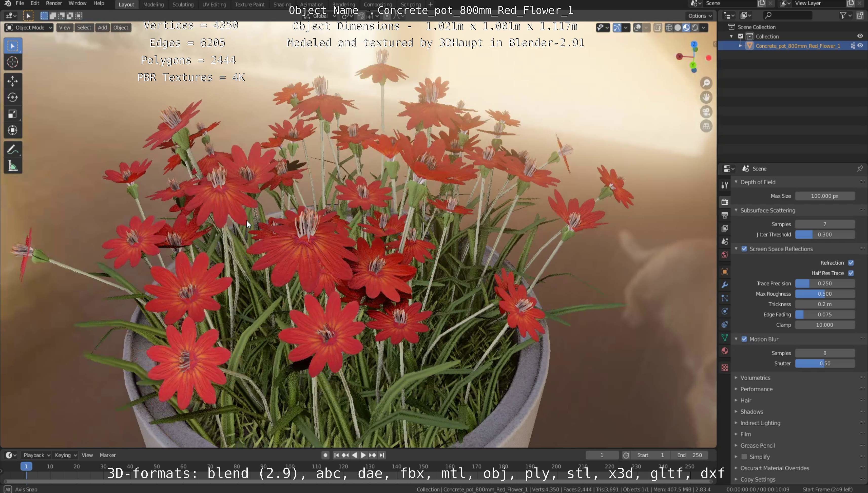Screen dimensions: 868x493
Task: Open the Keying dropdown in timeline
Action: (66, 455)
